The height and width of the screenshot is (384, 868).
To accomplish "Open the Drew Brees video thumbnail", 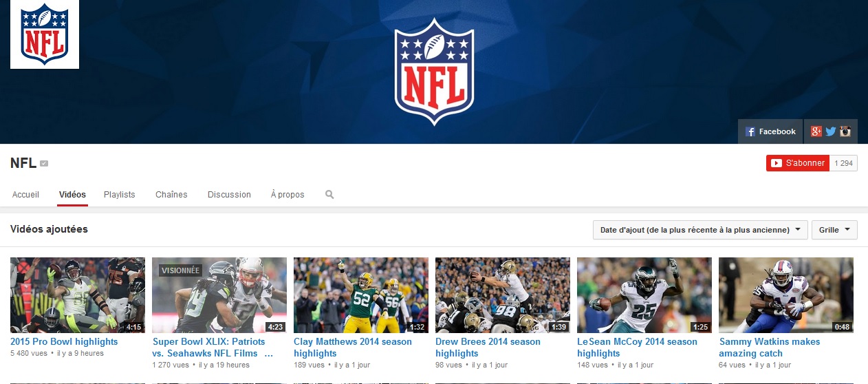I will pyautogui.click(x=503, y=295).
